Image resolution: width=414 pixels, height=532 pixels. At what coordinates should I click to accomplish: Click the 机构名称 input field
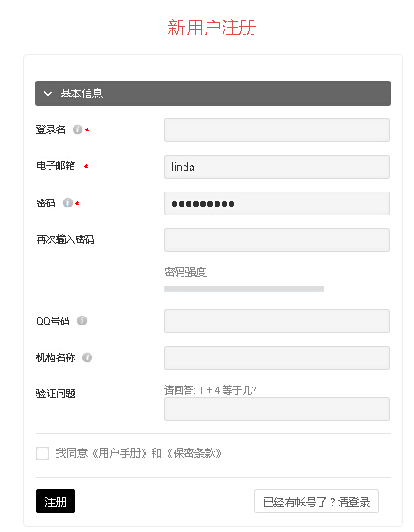pyautogui.click(x=277, y=357)
